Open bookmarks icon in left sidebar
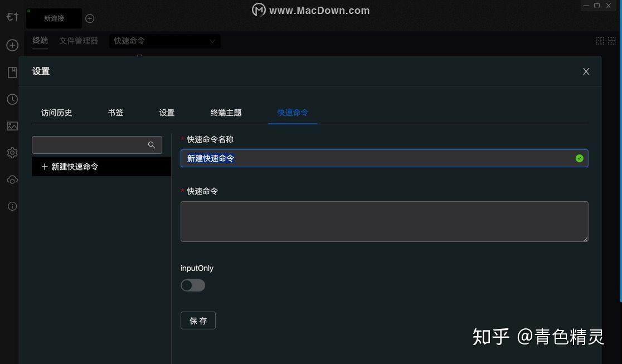This screenshot has width=622, height=364. click(x=12, y=72)
